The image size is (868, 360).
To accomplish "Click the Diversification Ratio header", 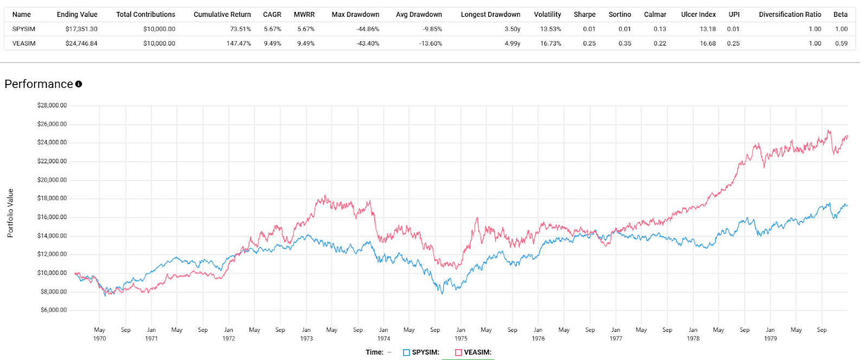I will tap(790, 15).
